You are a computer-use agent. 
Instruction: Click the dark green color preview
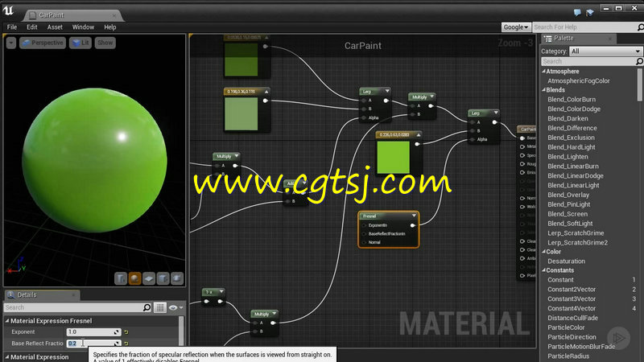pyautogui.click(x=241, y=59)
